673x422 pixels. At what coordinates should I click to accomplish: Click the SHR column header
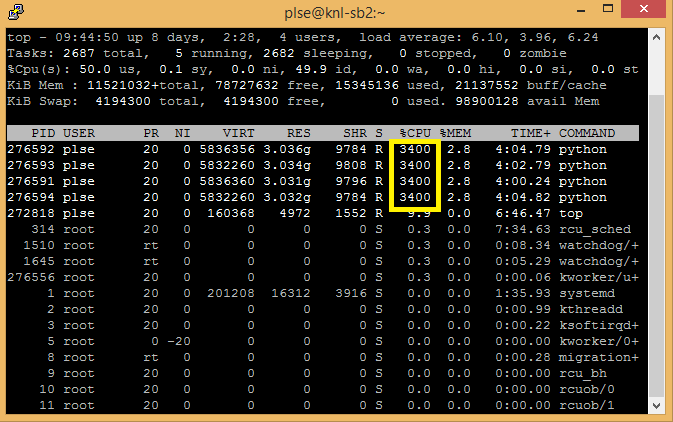pyautogui.click(x=355, y=134)
